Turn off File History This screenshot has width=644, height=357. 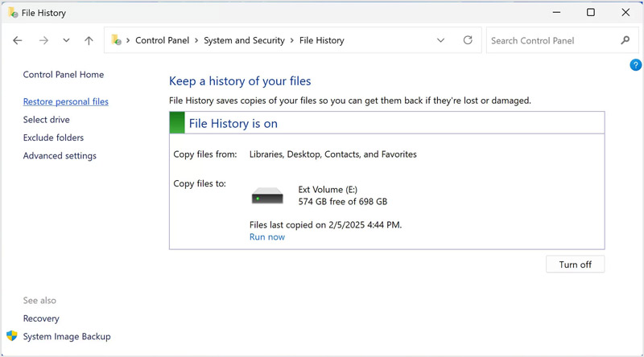pos(575,265)
